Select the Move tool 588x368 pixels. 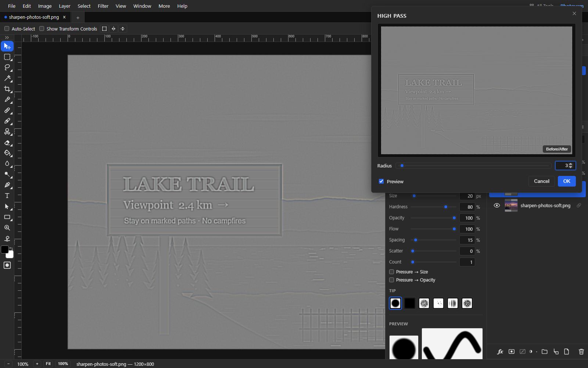7,46
